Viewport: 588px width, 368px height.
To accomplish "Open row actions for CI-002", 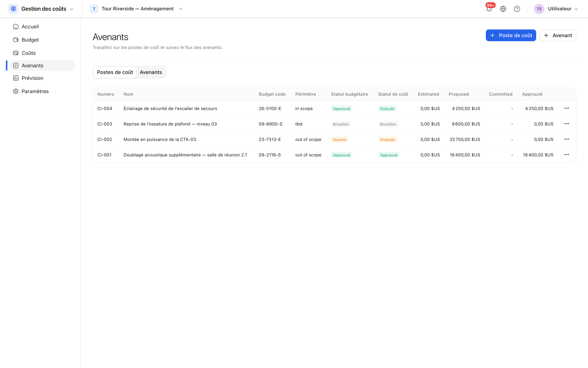I will (x=567, y=139).
